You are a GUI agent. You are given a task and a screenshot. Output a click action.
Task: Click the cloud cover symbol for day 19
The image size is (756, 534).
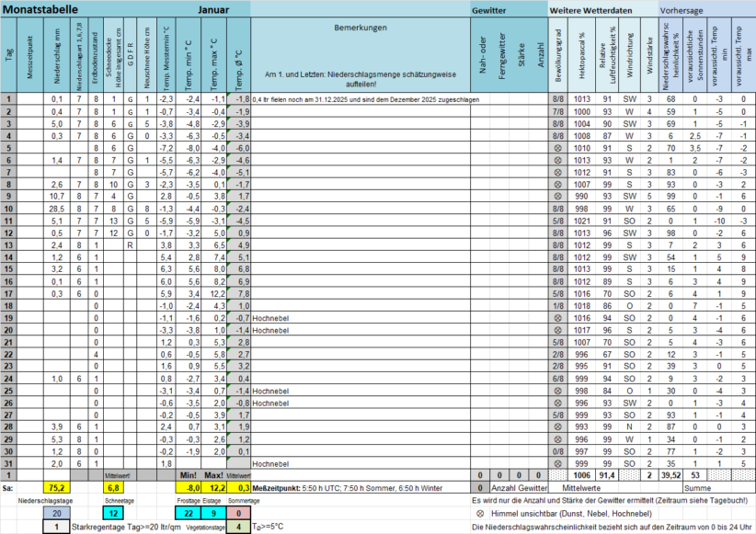coord(557,317)
